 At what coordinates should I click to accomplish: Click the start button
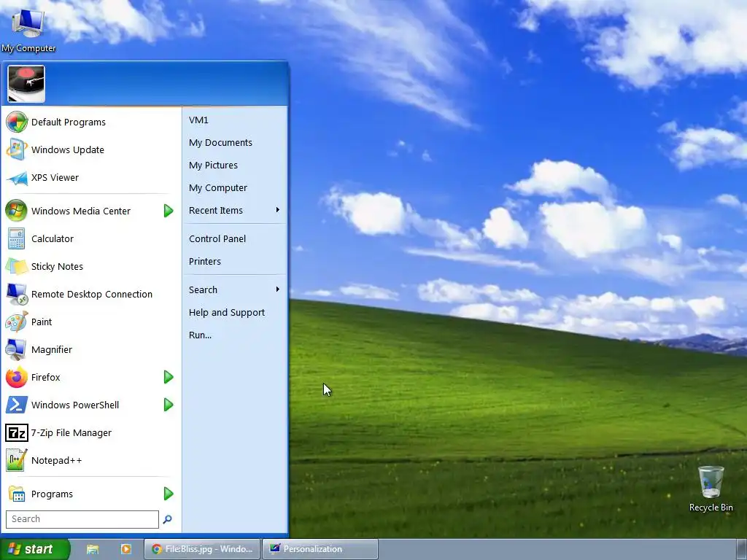tap(34, 549)
